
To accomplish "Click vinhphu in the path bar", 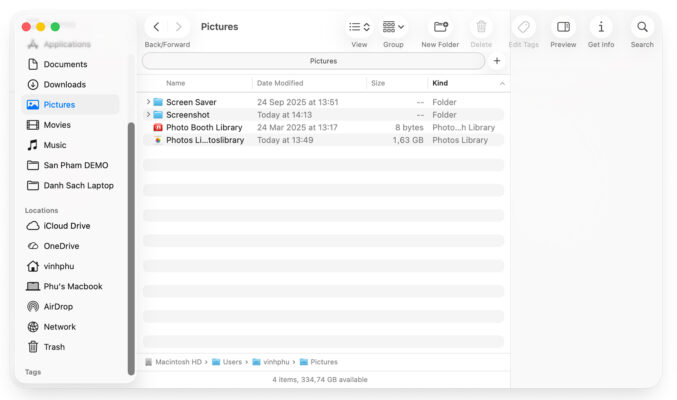I will click(275, 362).
